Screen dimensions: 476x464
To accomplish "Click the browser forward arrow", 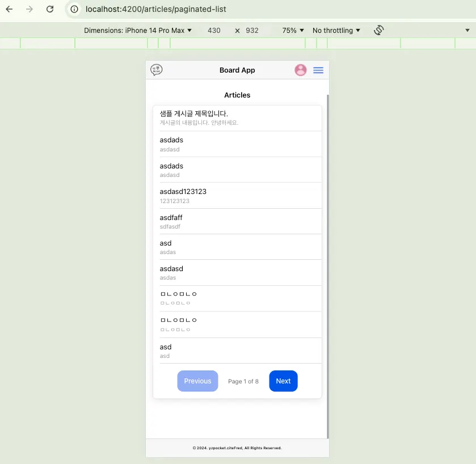I will 30,9.
